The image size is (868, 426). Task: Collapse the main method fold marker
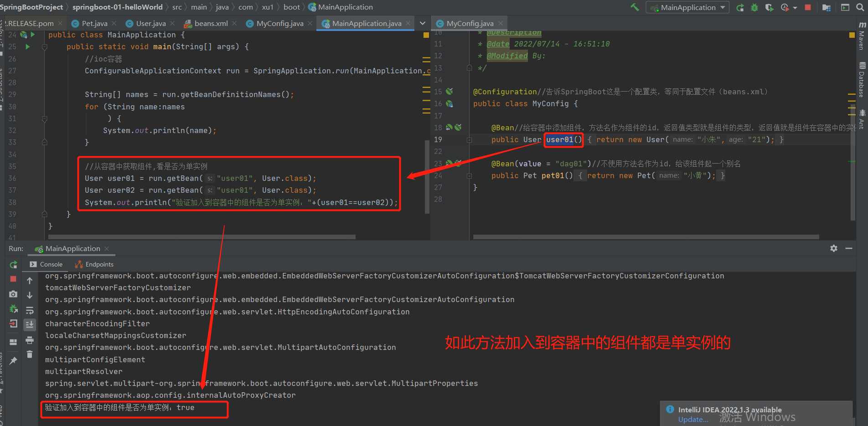45,47
